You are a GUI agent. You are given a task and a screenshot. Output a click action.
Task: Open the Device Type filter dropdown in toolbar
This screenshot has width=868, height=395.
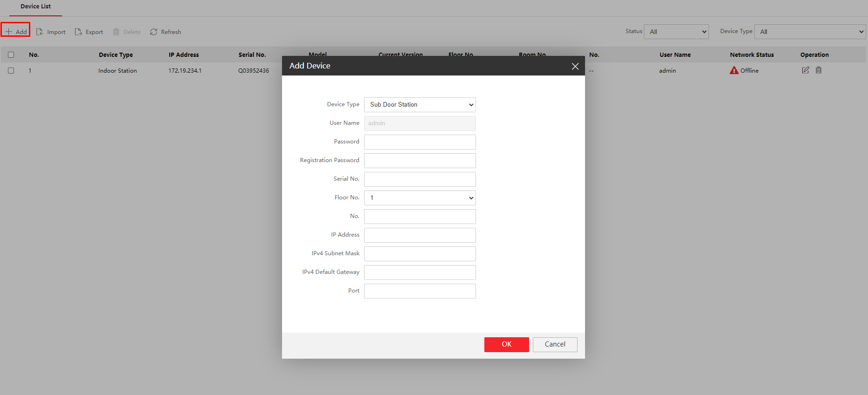point(810,32)
